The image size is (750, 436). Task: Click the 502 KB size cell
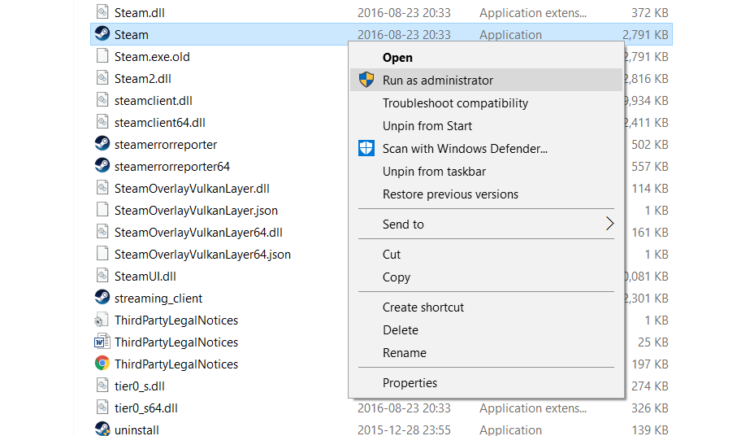pyautogui.click(x=650, y=144)
